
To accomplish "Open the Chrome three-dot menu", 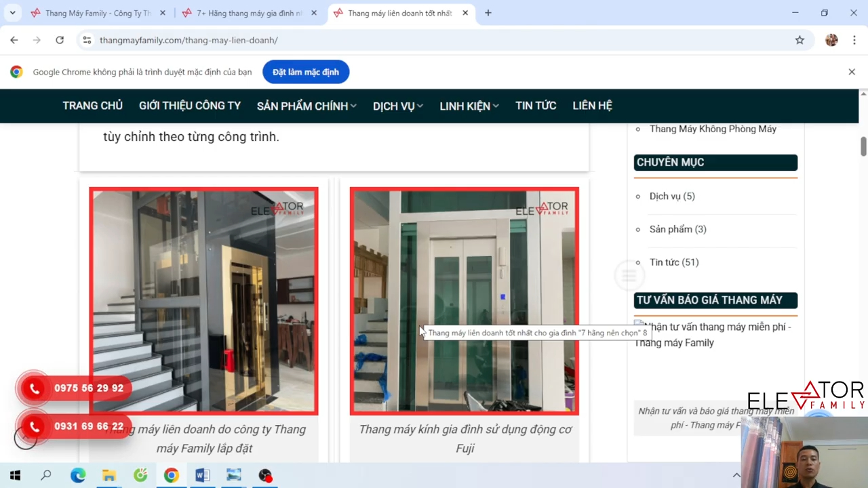I will pos(853,40).
